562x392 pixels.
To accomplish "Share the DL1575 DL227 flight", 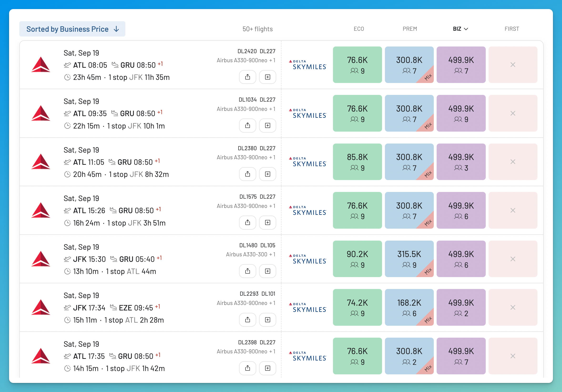I will click(x=247, y=222).
